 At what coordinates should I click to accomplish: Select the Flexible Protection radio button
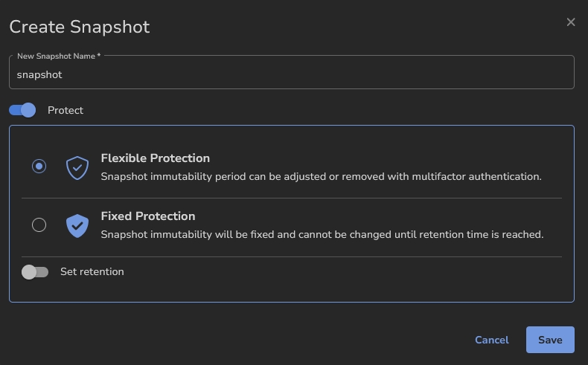click(39, 167)
